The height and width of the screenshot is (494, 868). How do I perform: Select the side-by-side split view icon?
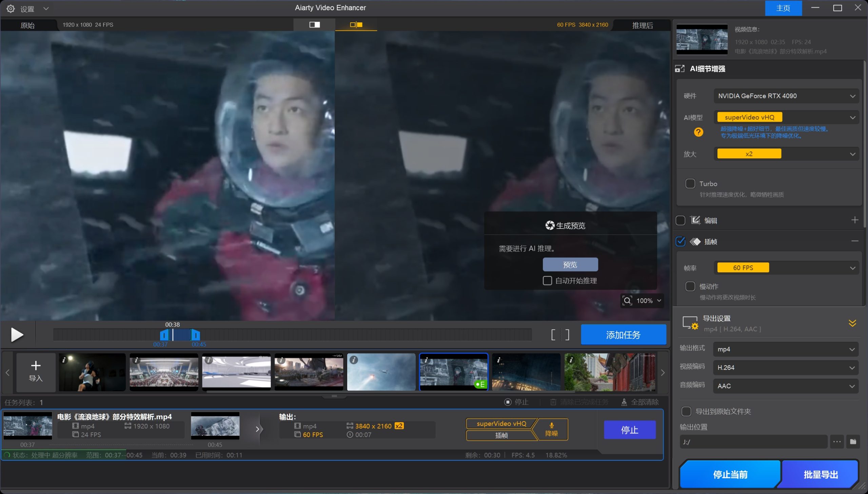(356, 24)
